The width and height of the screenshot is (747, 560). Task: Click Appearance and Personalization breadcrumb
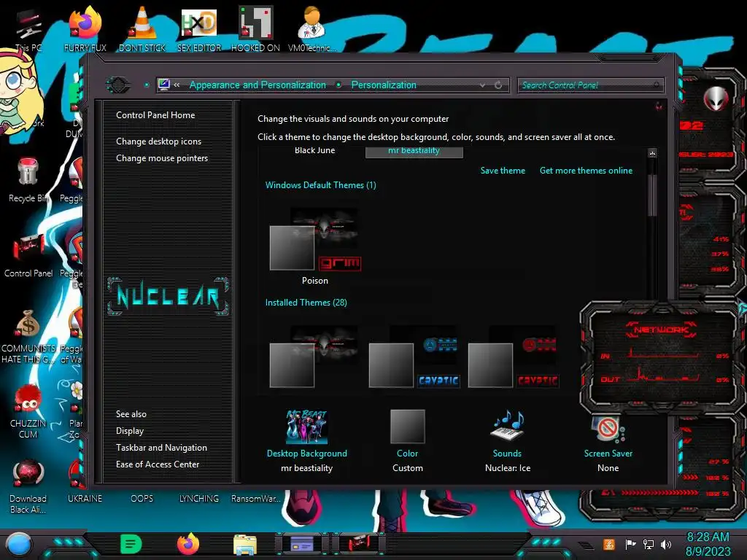point(258,85)
